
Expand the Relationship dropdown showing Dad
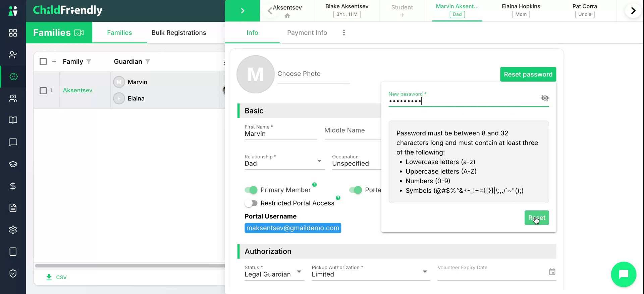tap(284, 163)
